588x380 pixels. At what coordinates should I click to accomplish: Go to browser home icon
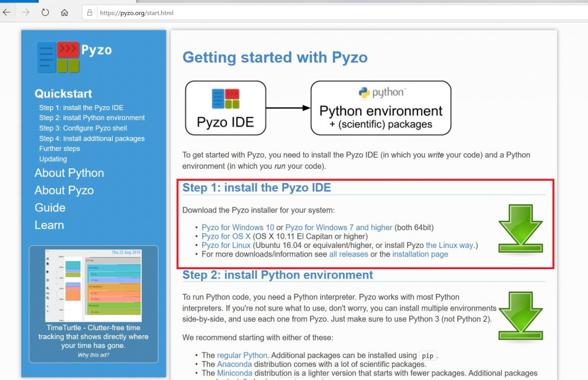point(64,13)
